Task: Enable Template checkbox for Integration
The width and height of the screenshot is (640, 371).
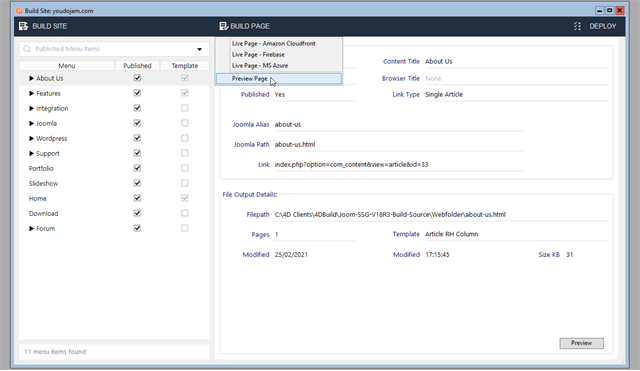Action: pyautogui.click(x=184, y=108)
